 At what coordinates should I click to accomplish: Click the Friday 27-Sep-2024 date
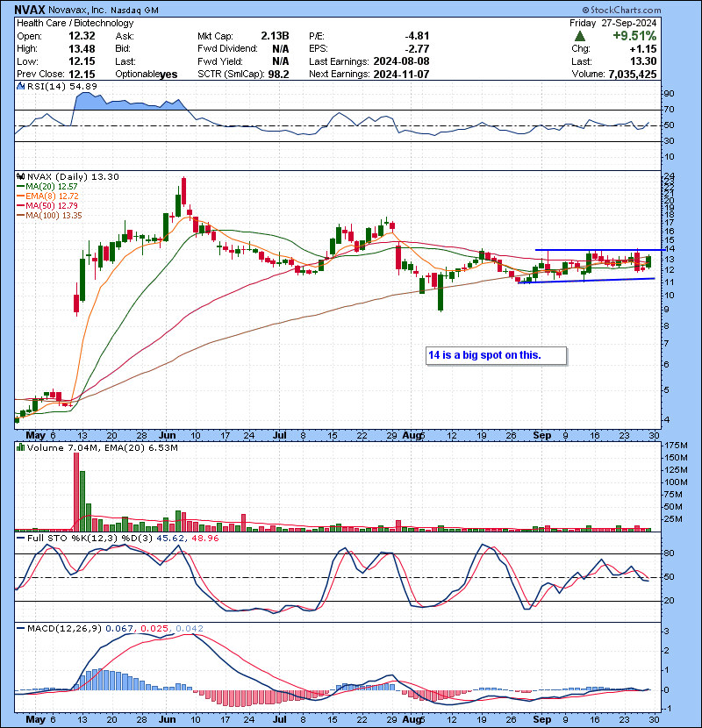[613, 23]
